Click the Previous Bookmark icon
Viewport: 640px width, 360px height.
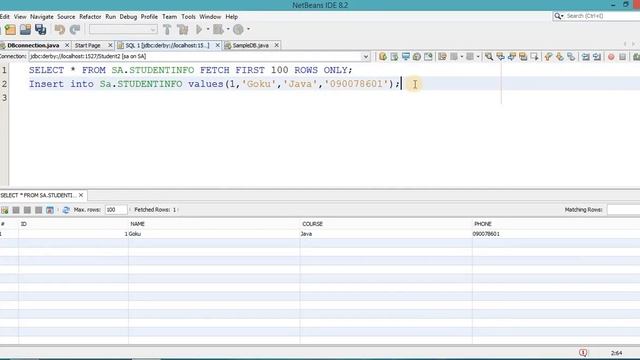(x=548, y=57)
